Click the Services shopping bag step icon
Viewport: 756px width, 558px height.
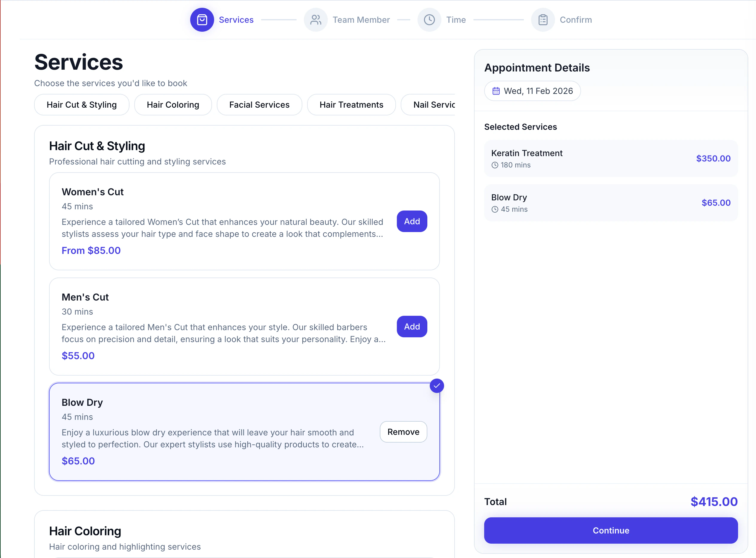202,20
